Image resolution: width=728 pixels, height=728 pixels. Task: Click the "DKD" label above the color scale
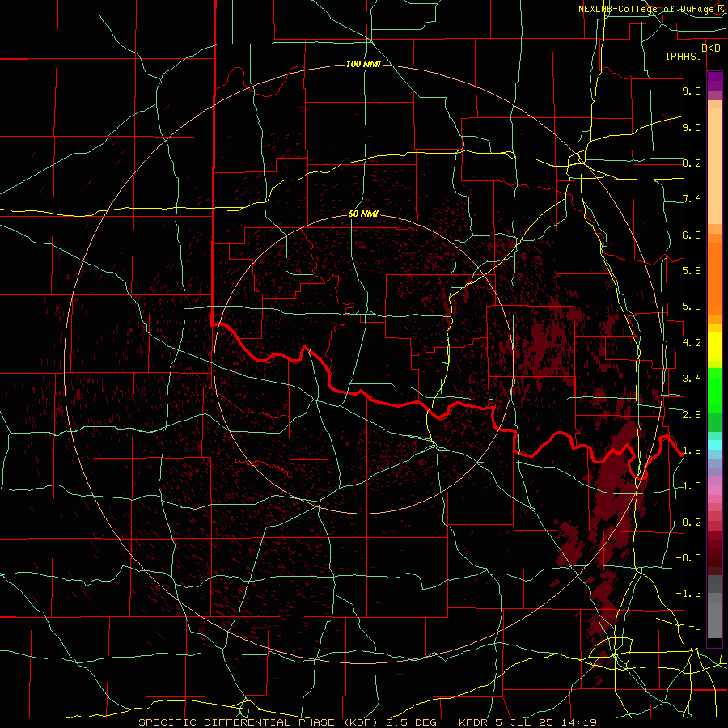(711, 49)
